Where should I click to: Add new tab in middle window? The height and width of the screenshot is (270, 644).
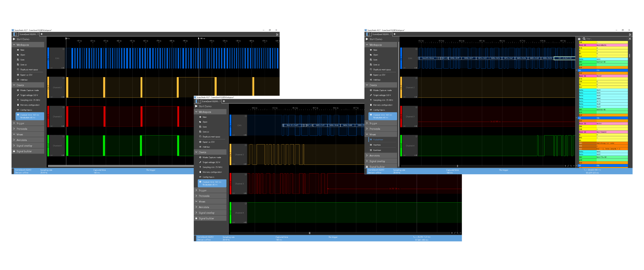[224, 101]
